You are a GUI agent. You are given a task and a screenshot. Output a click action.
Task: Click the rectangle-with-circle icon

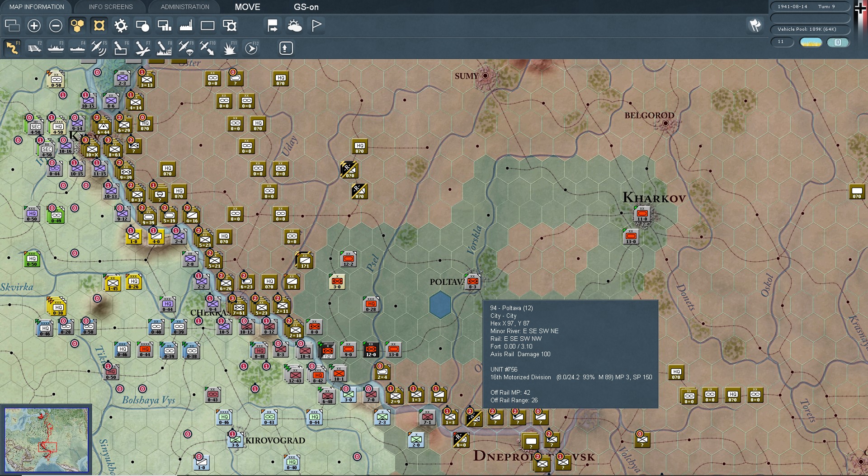click(x=142, y=26)
